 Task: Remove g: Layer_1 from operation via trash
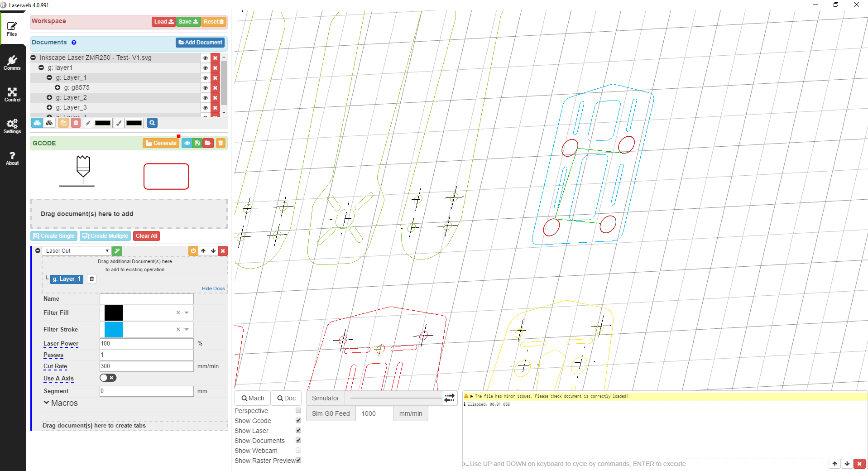pyautogui.click(x=91, y=279)
